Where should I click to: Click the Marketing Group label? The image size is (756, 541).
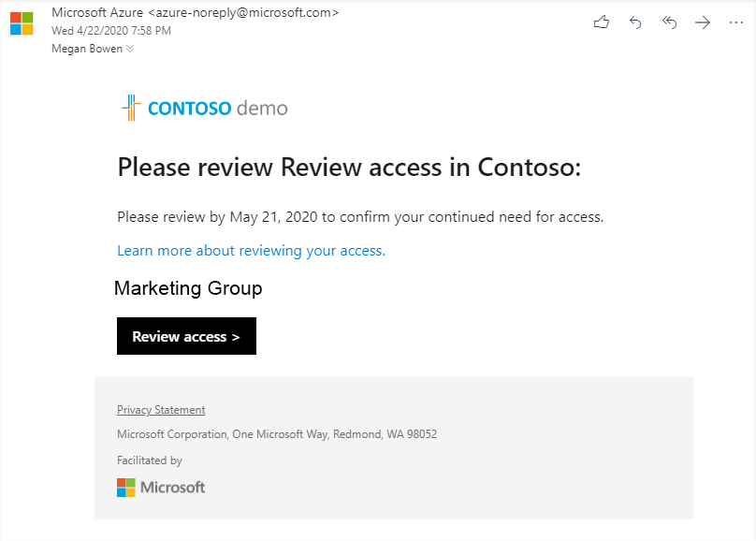[x=188, y=288]
